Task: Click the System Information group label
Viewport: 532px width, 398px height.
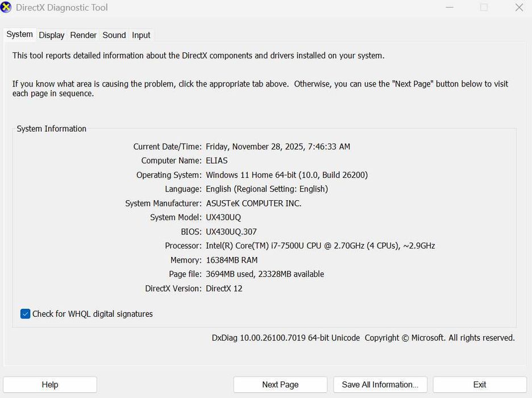Action: [52, 129]
